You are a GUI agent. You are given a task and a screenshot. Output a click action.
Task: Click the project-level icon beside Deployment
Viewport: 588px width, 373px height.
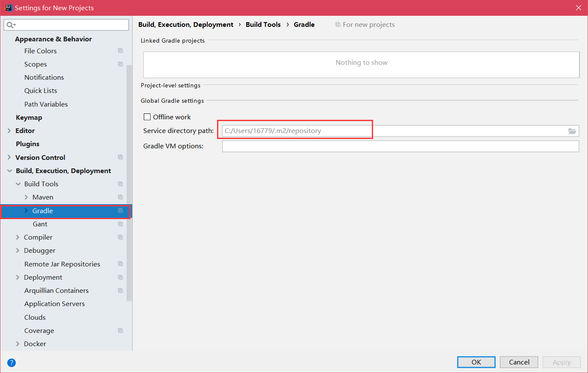(120, 277)
